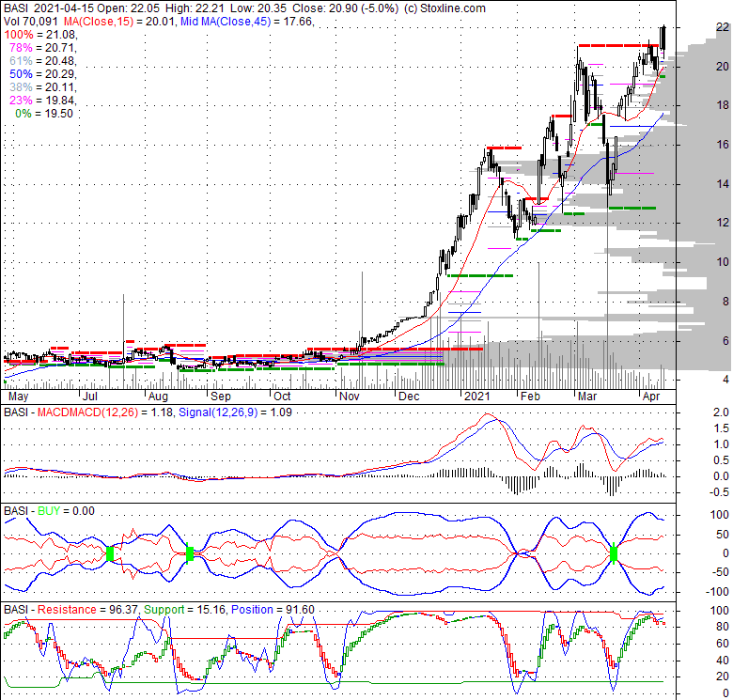
Task: Click the '100% = 21.08' Fibonacci level
Action: click(x=40, y=35)
